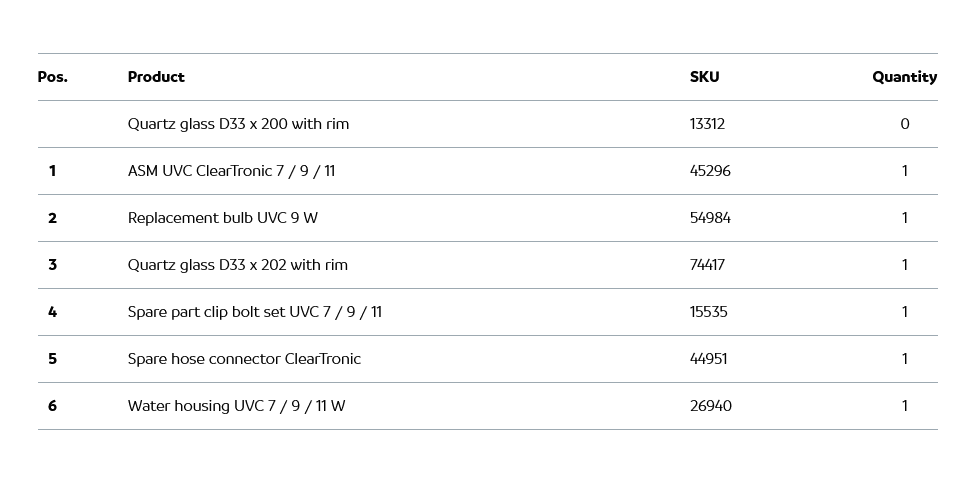Select Quartz glass D33 x 200 with rim
975x485 pixels.
pos(238,124)
